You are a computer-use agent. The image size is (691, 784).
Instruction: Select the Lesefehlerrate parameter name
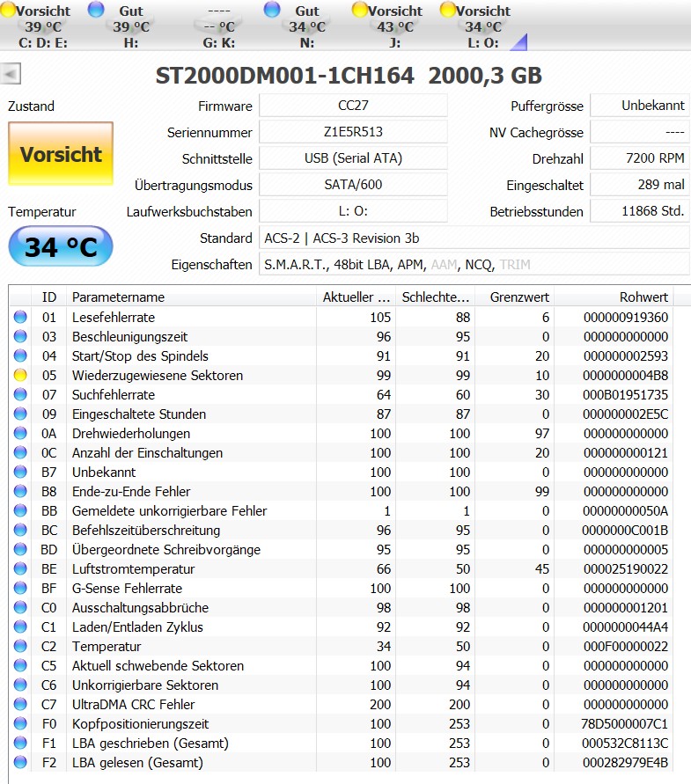114,318
